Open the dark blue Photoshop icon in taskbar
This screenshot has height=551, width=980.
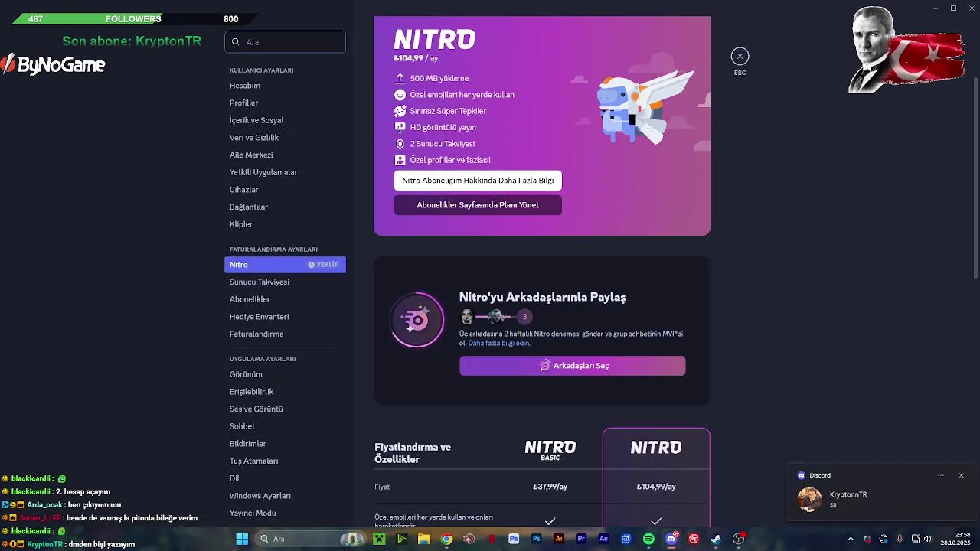point(536,539)
